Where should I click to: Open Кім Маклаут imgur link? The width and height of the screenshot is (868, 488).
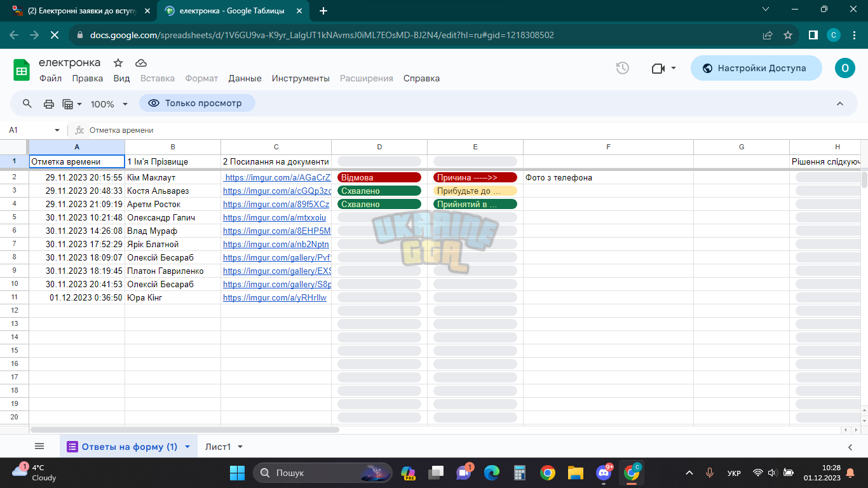coord(278,178)
